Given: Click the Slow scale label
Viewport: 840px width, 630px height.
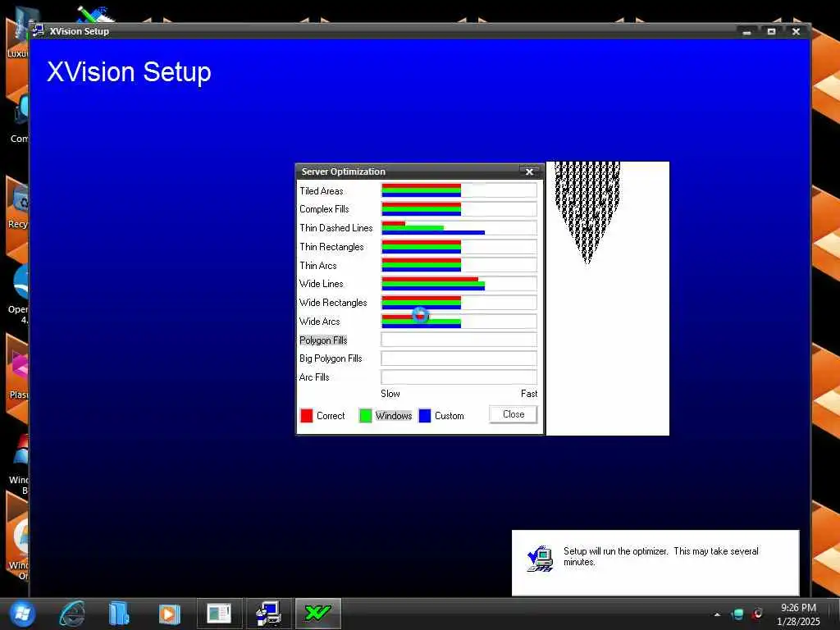Looking at the screenshot, I should click(390, 394).
